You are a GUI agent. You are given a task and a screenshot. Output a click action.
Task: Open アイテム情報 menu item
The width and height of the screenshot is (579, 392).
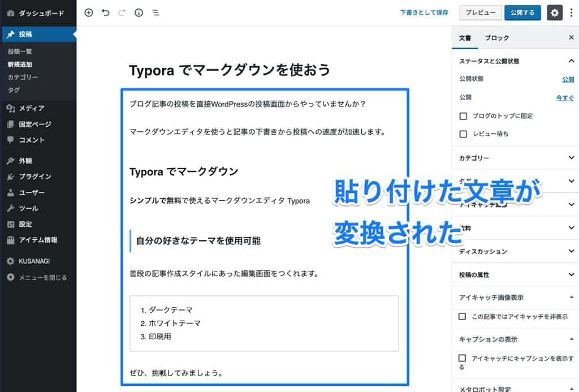(x=38, y=240)
